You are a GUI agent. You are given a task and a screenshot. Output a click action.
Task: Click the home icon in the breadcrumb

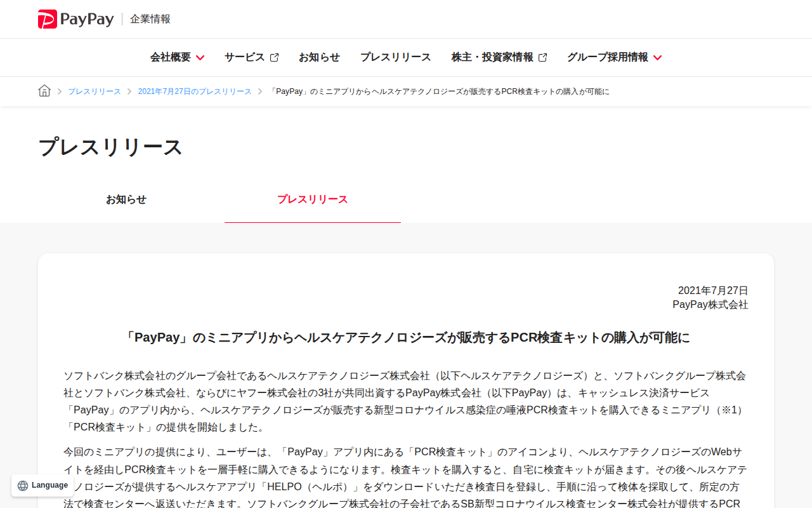click(44, 91)
